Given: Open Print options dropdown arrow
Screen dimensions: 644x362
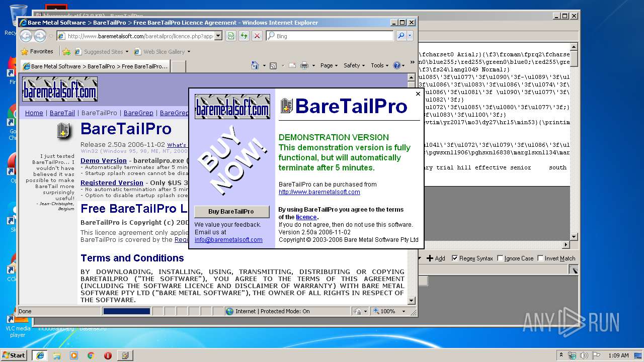Looking at the screenshot, I should [313, 65].
